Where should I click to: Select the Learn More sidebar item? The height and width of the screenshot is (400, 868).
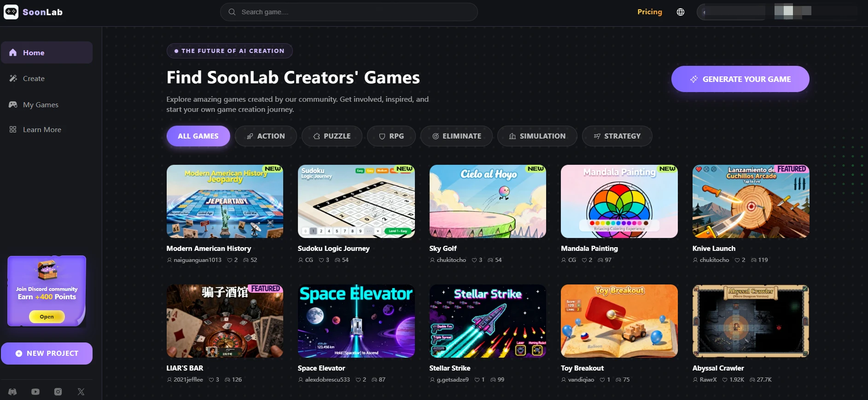tap(42, 130)
